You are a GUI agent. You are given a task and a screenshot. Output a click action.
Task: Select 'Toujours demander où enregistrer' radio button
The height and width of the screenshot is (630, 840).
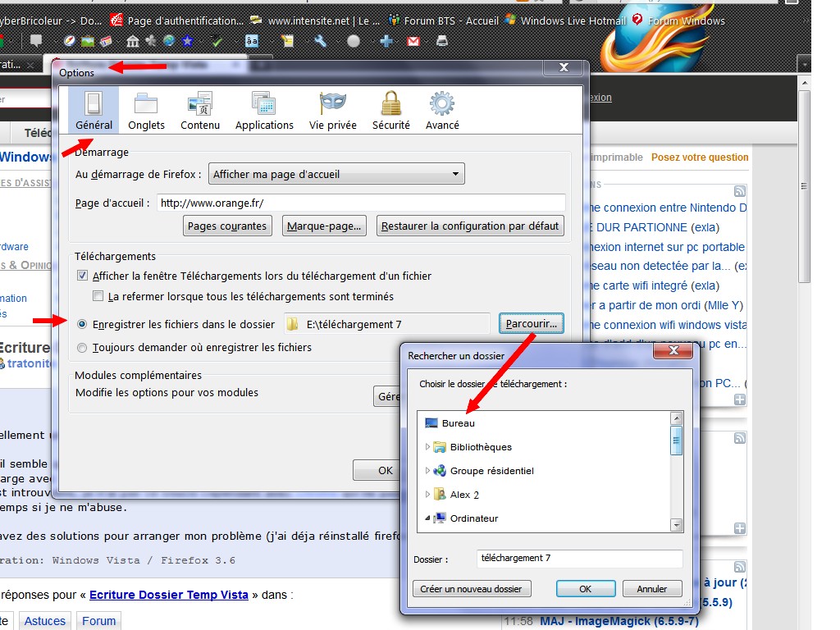[x=82, y=348]
